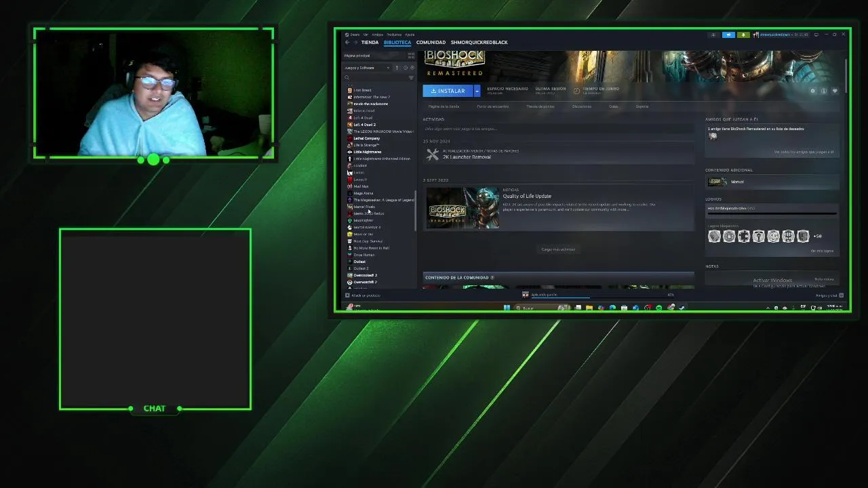Click the ready-to-play filter icon
The height and width of the screenshot is (488, 868).
coord(412,68)
